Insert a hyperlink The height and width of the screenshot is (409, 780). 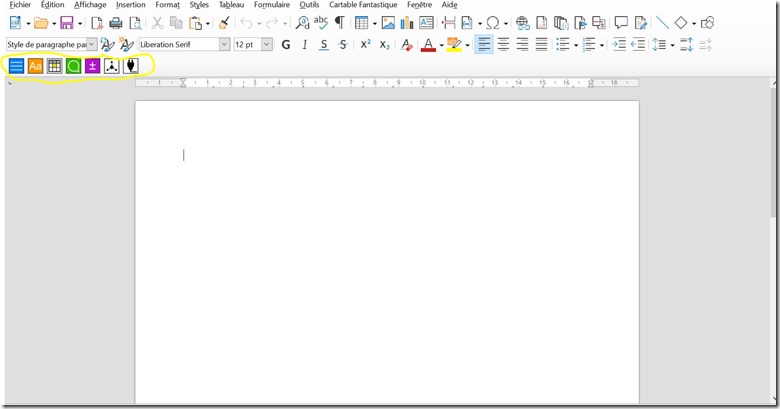tap(522, 23)
